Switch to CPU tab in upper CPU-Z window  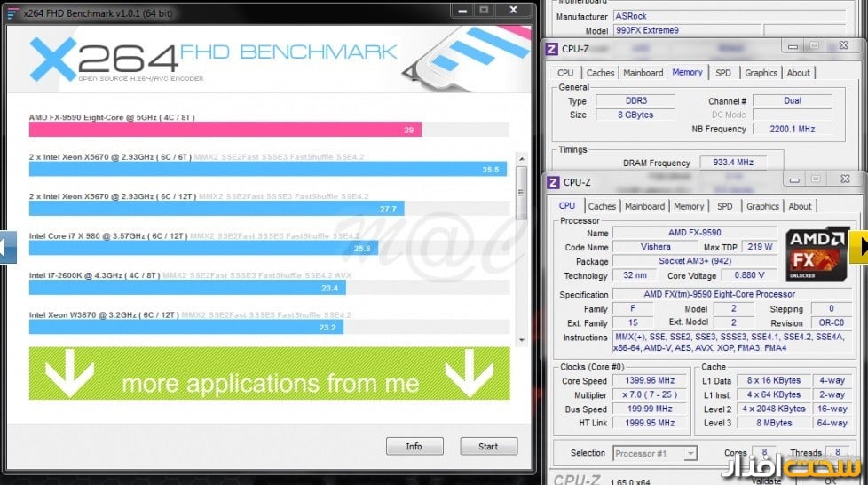tap(565, 73)
